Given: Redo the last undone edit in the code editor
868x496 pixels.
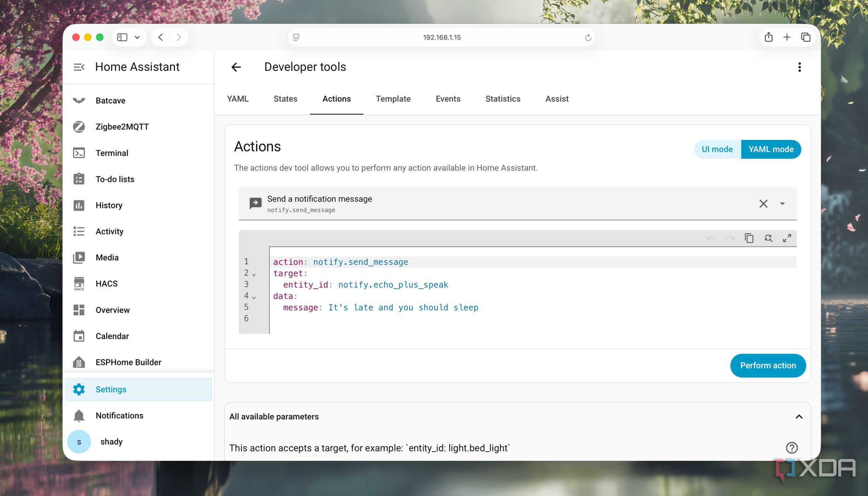Looking at the screenshot, I should click(x=730, y=238).
